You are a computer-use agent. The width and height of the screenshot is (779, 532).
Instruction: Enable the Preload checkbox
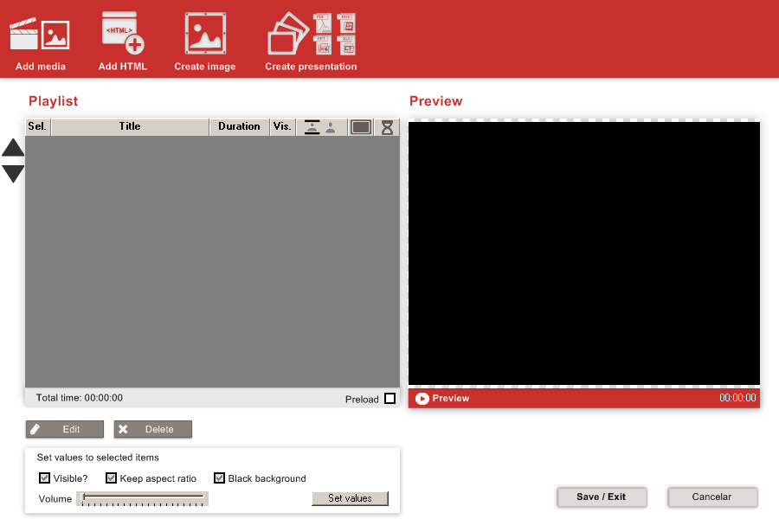(x=389, y=399)
